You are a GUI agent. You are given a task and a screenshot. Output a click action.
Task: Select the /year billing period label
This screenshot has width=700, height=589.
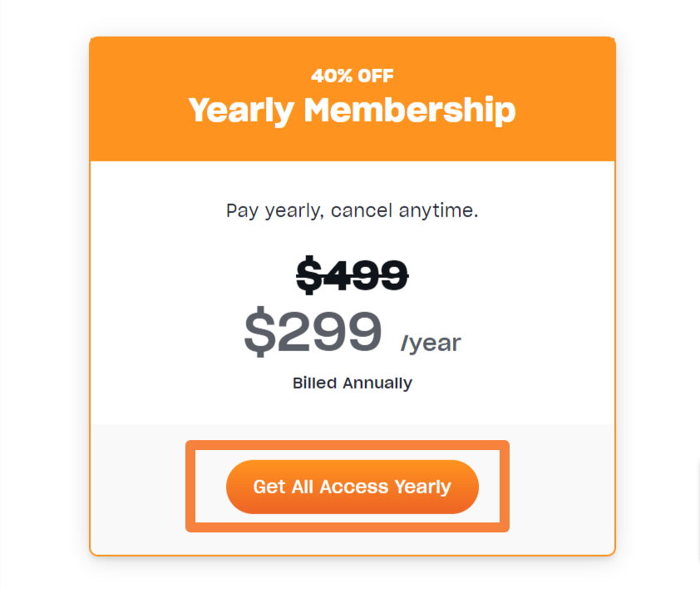[431, 343]
